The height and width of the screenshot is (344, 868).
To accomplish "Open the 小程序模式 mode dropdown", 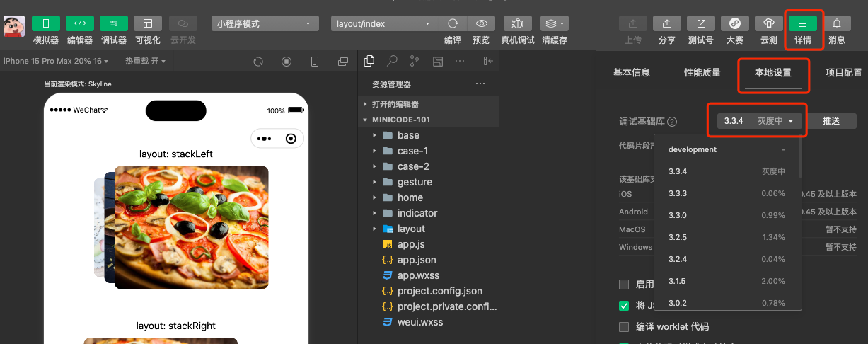I will [265, 23].
